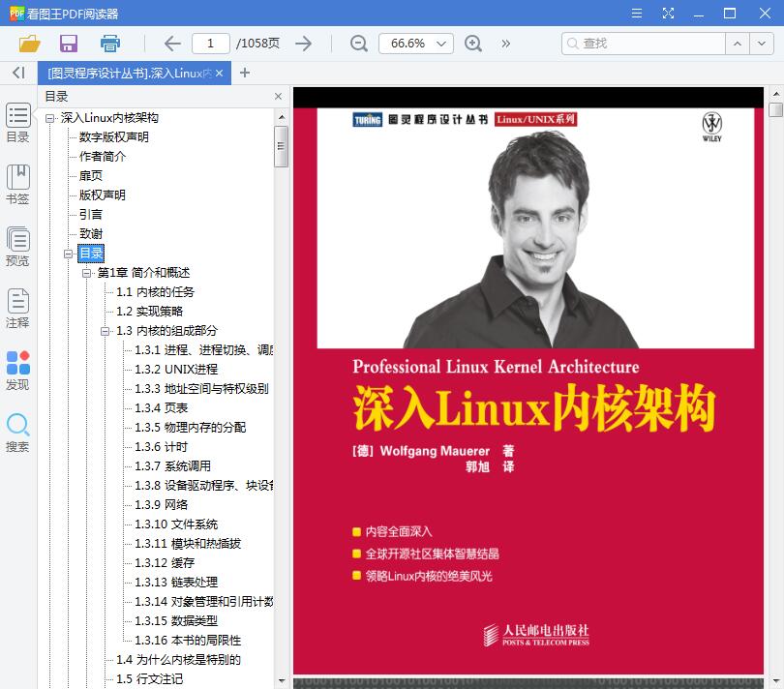Jump to 版权声明 in outline
Viewport: 784px width, 689px height.
[103, 195]
